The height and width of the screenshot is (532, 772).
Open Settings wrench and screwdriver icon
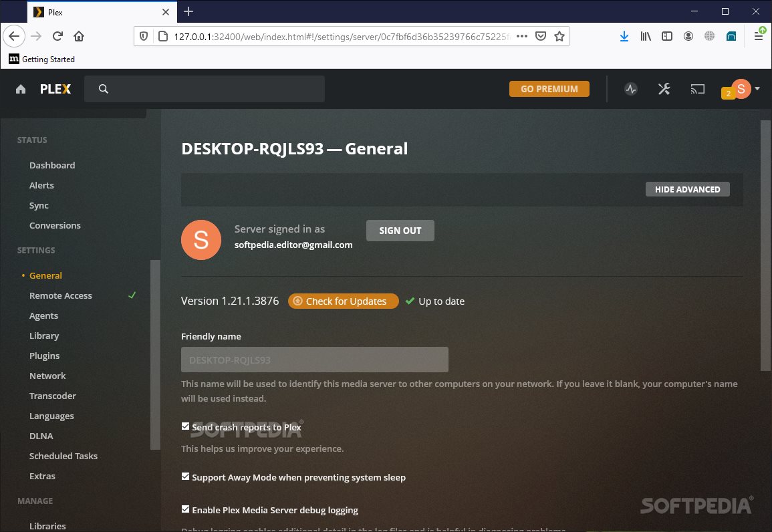[x=664, y=89]
